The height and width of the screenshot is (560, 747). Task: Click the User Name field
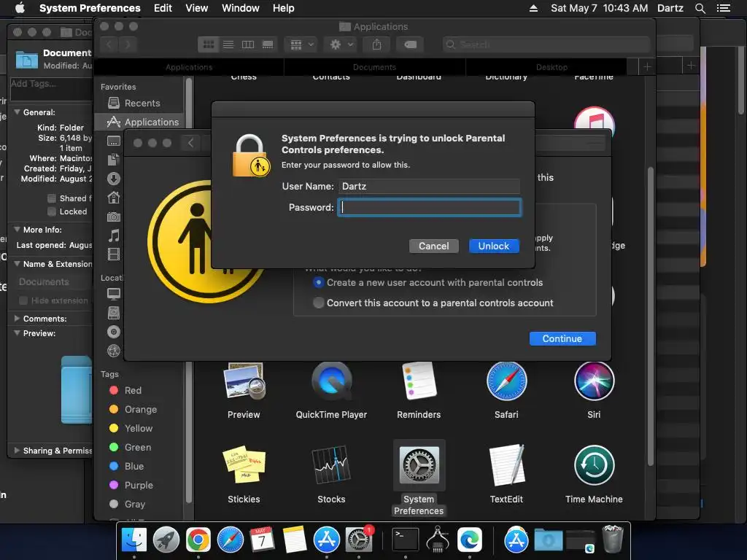coord(429,186)
